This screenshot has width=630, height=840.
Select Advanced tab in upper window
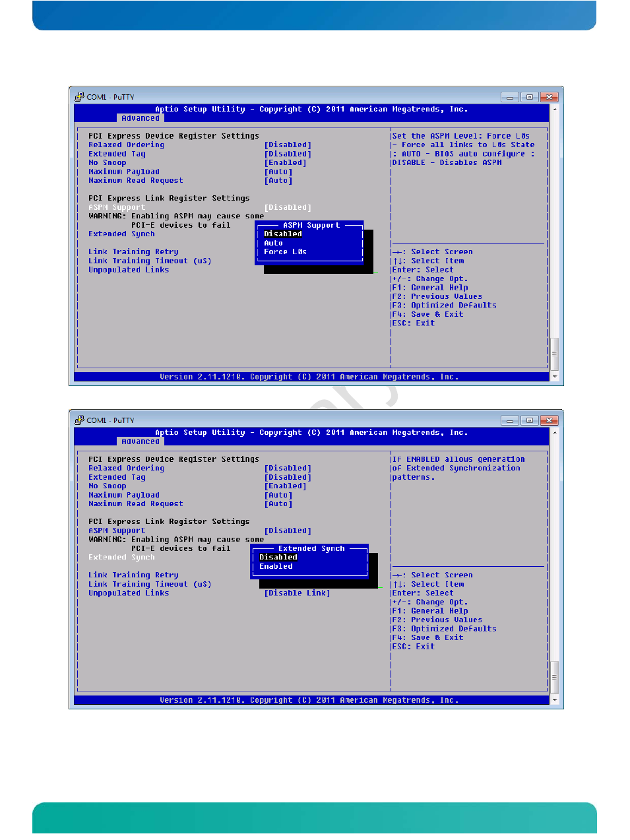[x=140, y=118]
